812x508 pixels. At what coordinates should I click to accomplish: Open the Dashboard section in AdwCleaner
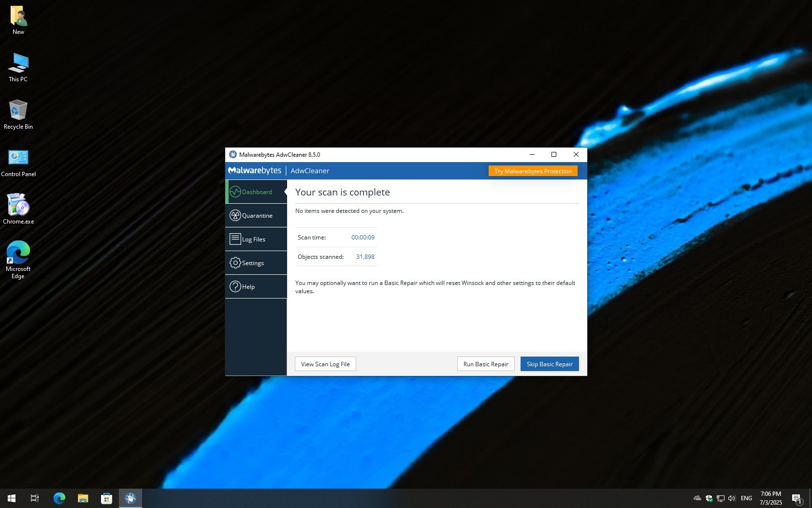(256, 192)
